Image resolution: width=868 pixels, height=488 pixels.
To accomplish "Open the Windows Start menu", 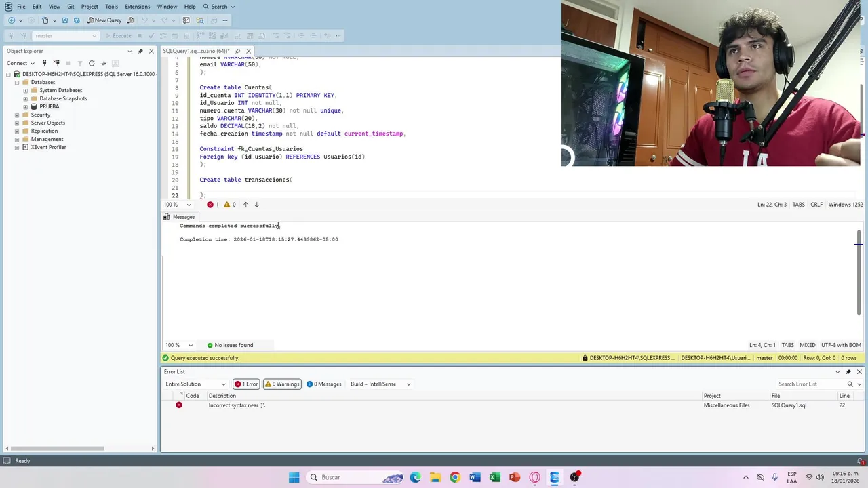I will [x=294, y=477].
